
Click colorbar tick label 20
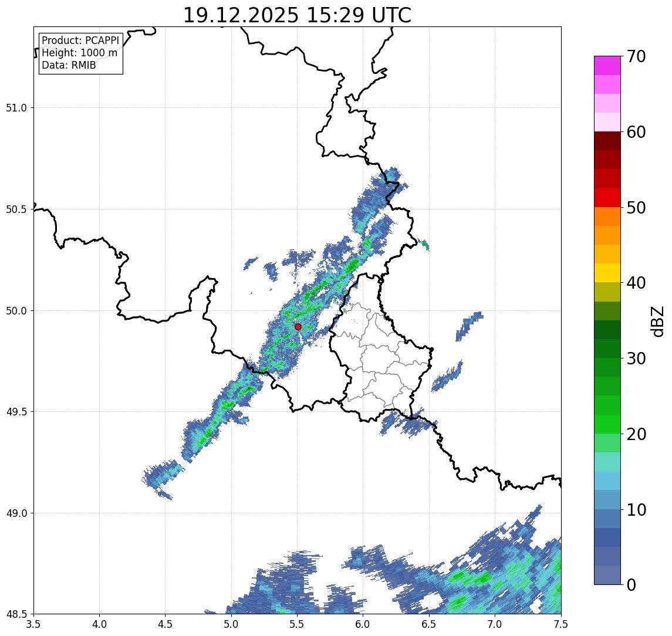coord(636,434)
